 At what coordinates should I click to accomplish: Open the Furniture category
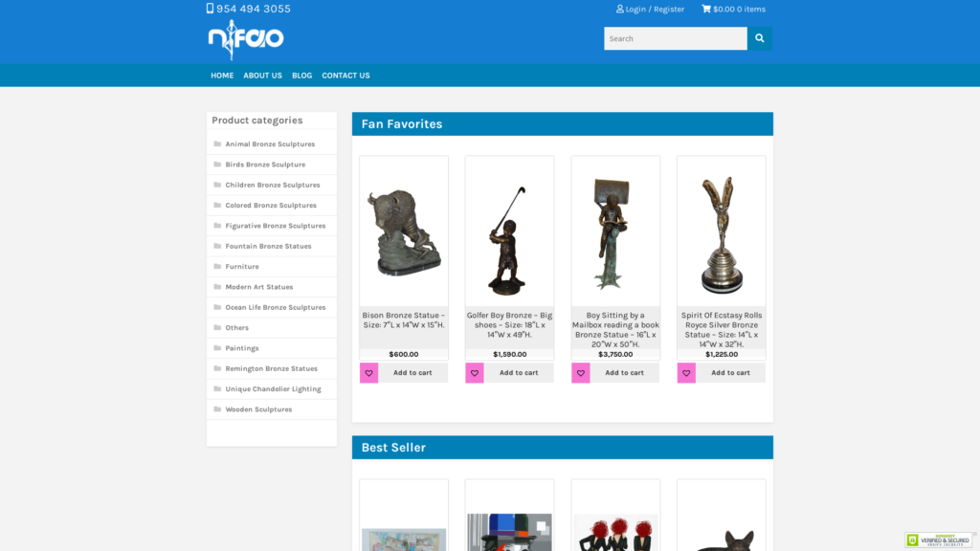[x=242, y=266]
